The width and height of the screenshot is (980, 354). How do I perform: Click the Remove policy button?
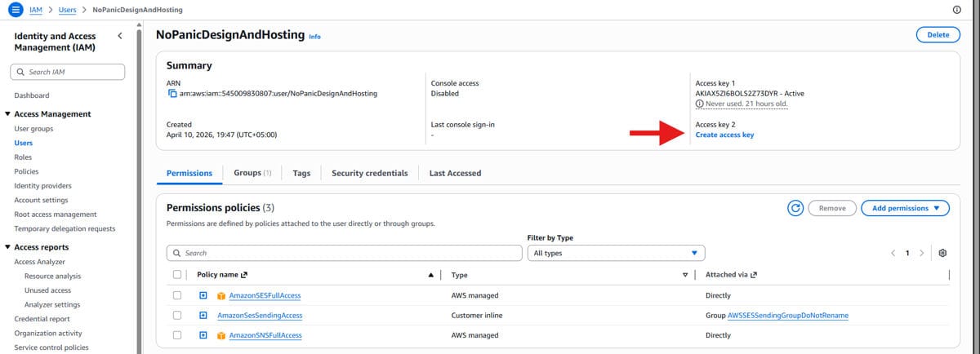[832, 208]
